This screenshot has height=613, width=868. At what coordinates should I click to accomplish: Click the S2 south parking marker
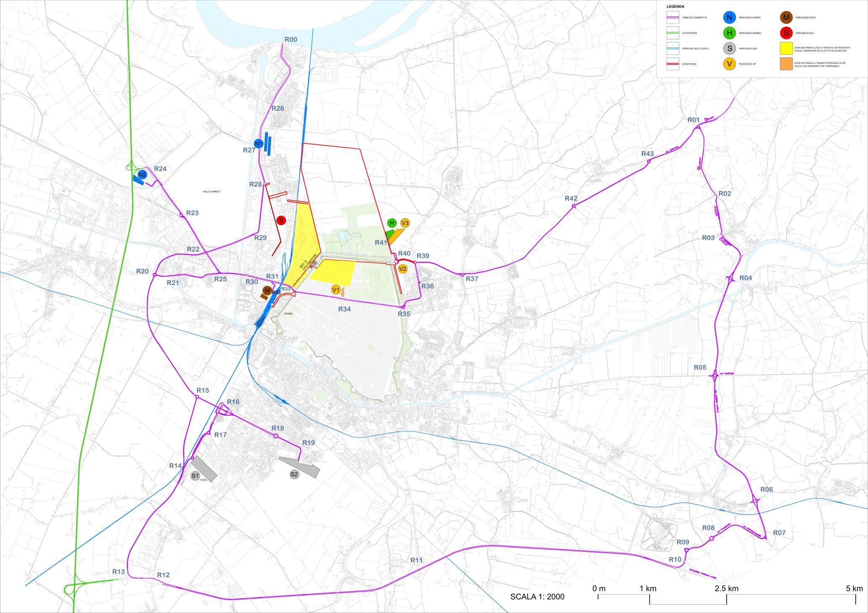tap(295, 474)
